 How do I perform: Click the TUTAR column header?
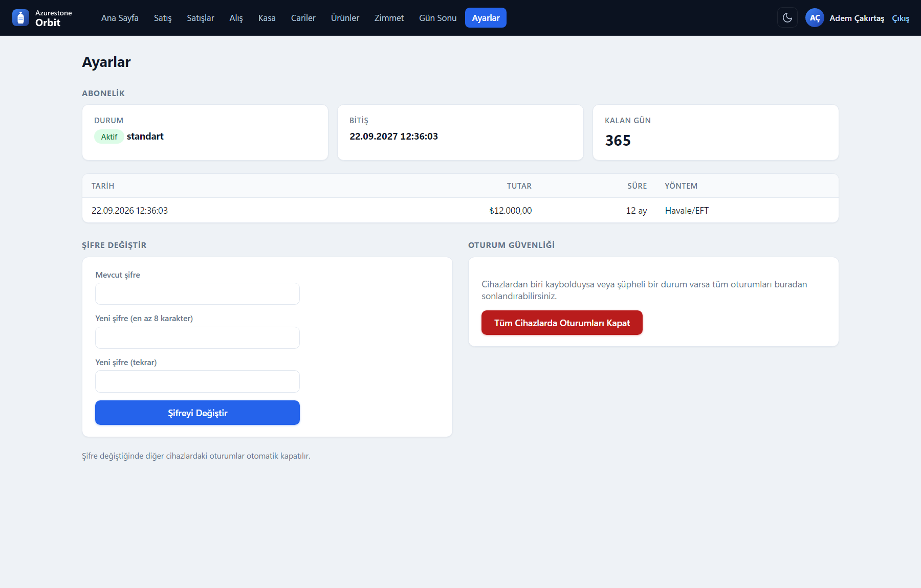coord(519,186)
